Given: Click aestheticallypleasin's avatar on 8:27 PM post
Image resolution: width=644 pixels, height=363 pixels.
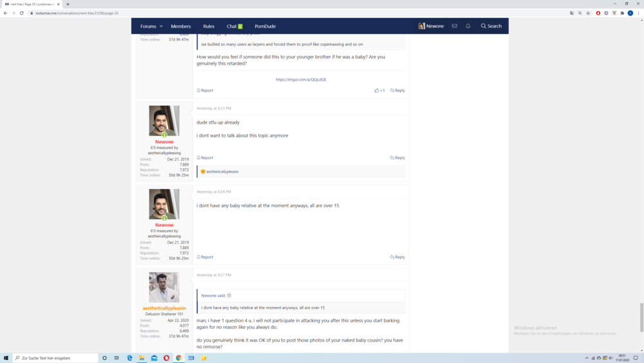Looking at the screenshot, I should coord(164,288).
